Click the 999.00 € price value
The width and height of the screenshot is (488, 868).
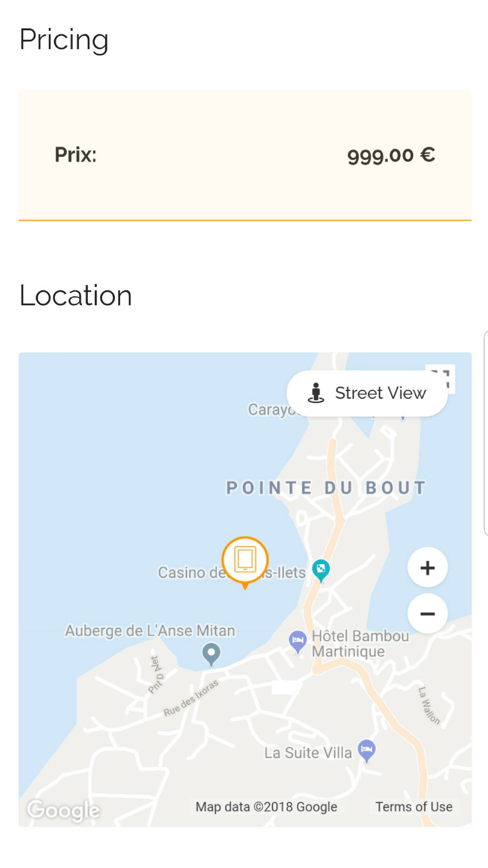[x=391, y=155]
